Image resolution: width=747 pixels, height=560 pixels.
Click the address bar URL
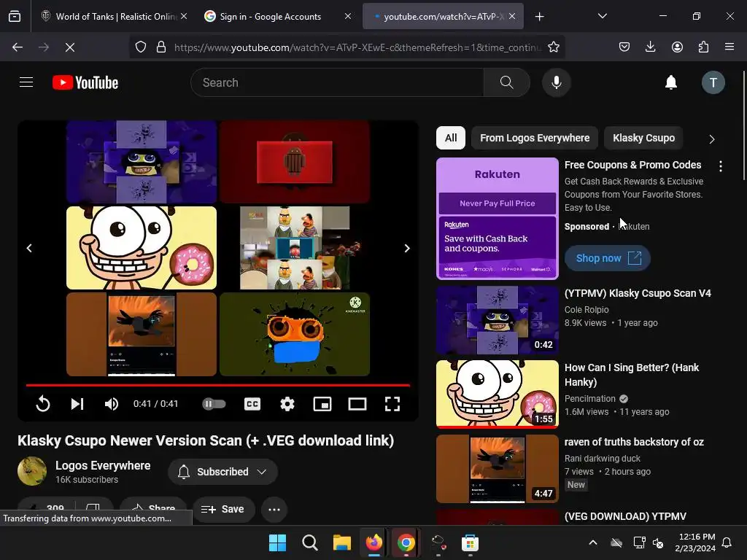point(357,47)
